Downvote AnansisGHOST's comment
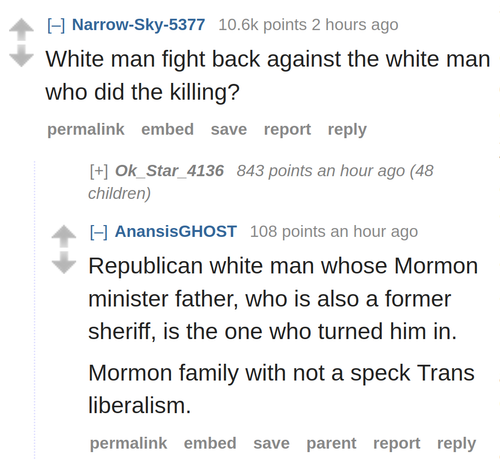The height and width of the screenshot is (460, 500). (x=64, y=263)
